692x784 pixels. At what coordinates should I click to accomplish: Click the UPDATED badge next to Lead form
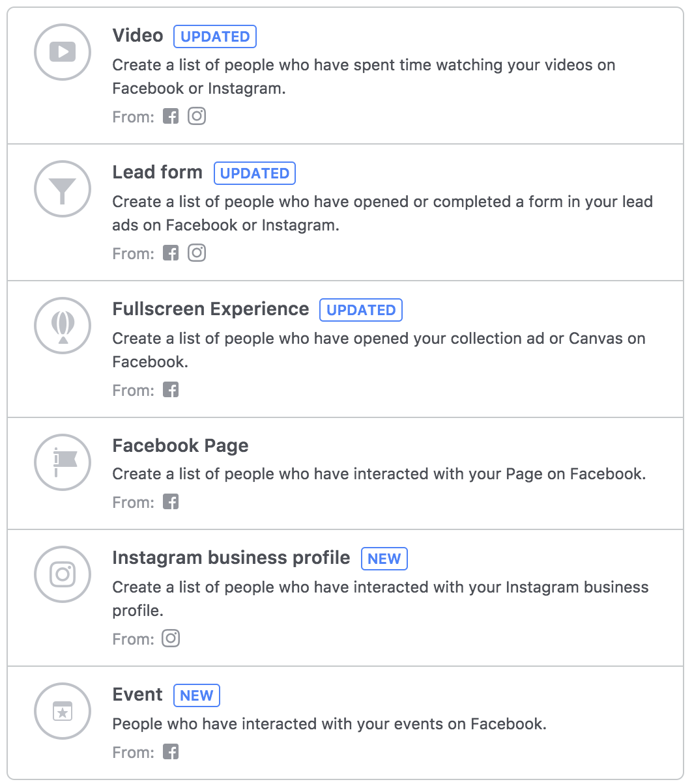coord(254,173)
